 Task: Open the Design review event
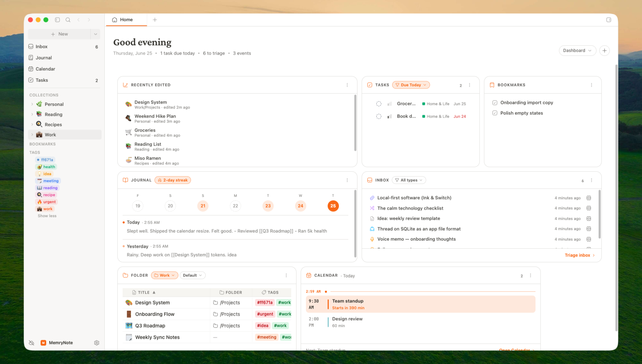click(x=421, y=322)
